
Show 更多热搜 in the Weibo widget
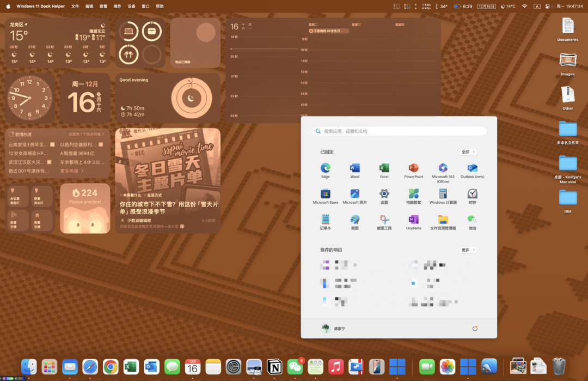[x=72, y=171]
